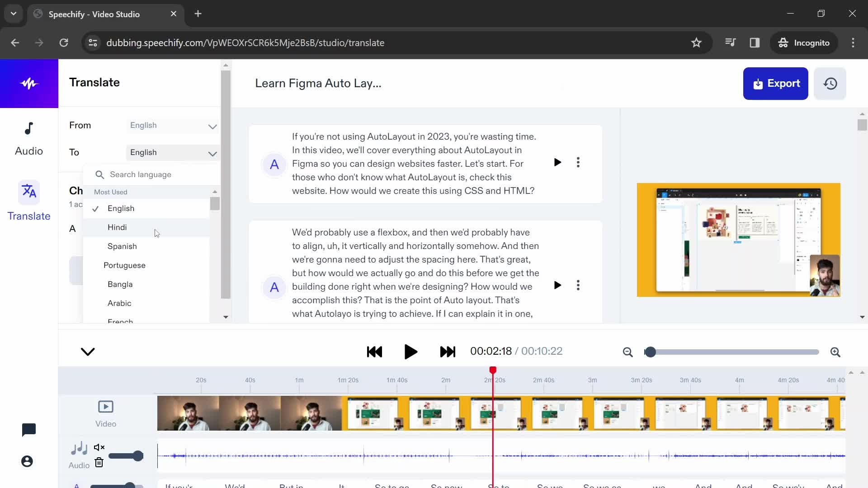
Task: Click the 1m mark on timeline ruler
Action: [299, 380]
